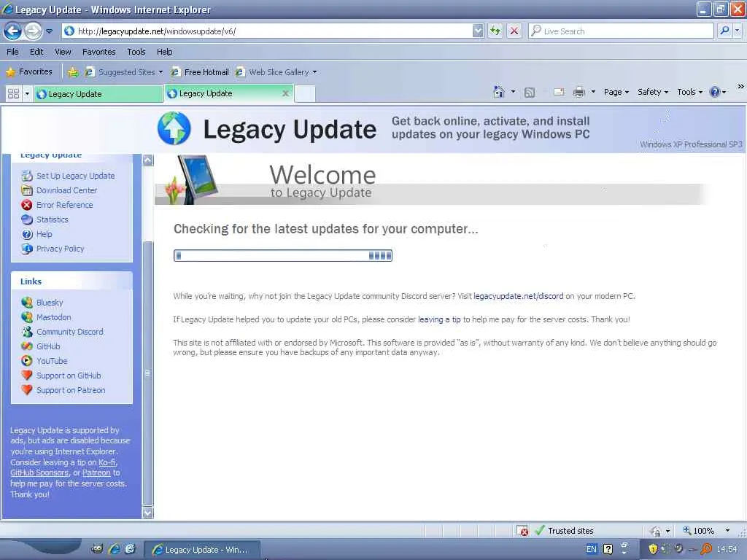Open a new blank tab
This screenshot has width=747, height=560.
pos(305,93)
